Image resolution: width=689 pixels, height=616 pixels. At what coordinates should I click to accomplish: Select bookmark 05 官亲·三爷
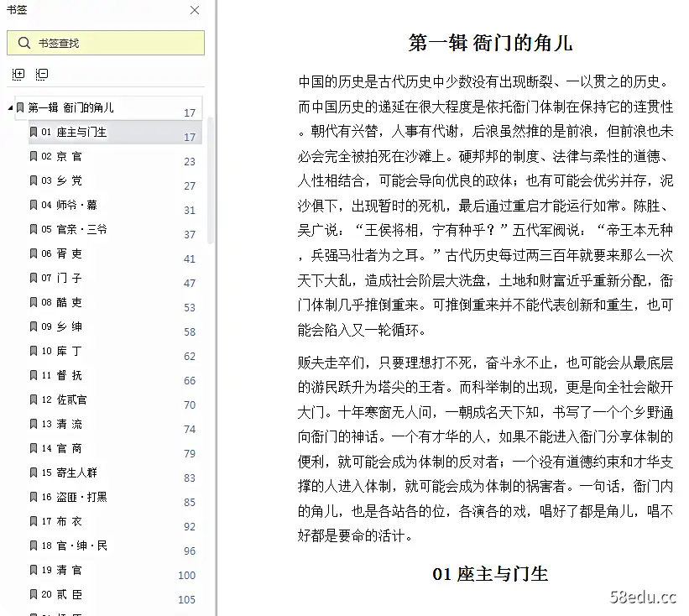tap(115, 229)
